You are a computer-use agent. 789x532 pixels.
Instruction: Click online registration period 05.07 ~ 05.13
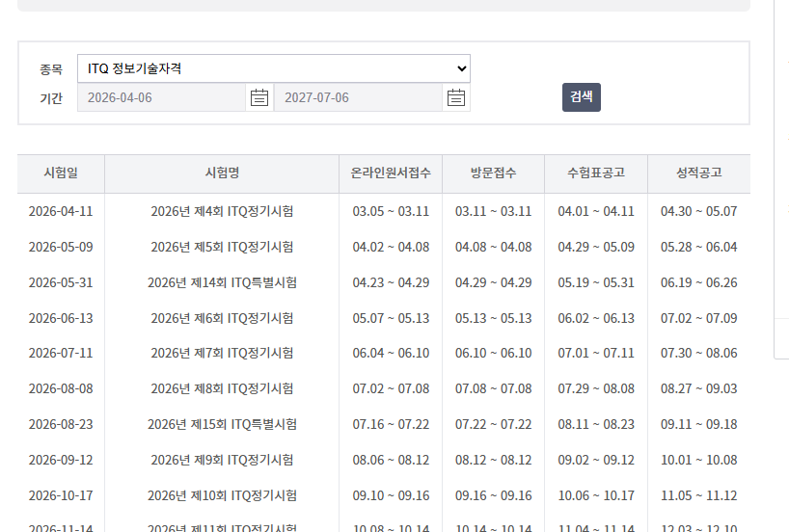click(391, 318)
